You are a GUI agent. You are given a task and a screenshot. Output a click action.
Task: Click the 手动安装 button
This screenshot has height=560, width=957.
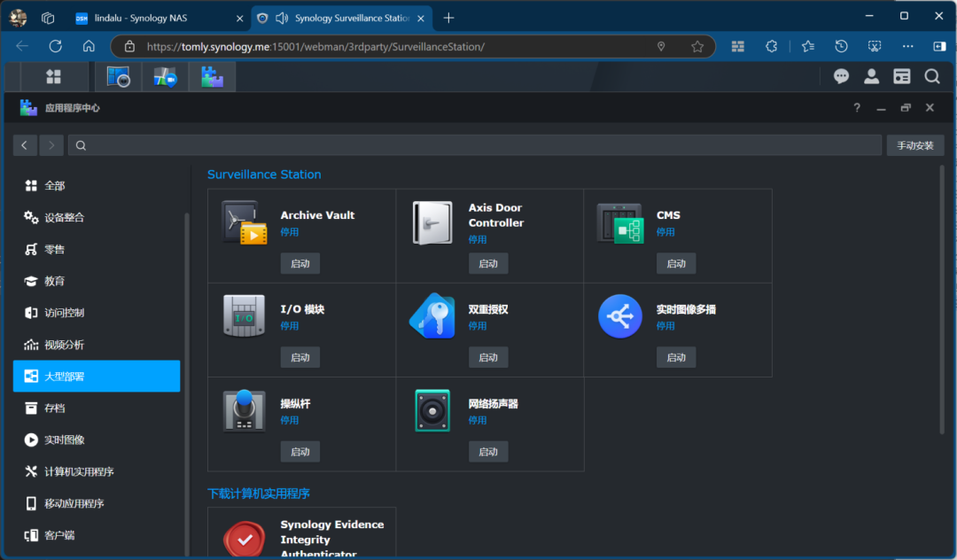point(914,145)
